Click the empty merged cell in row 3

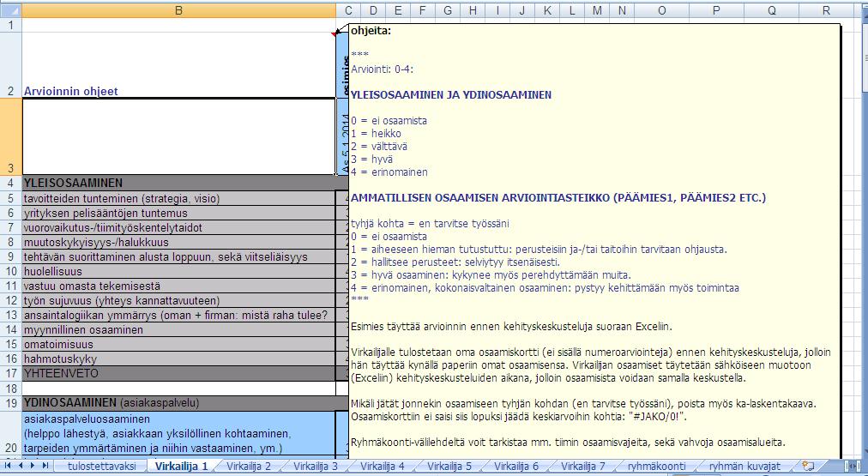point(178,136)
